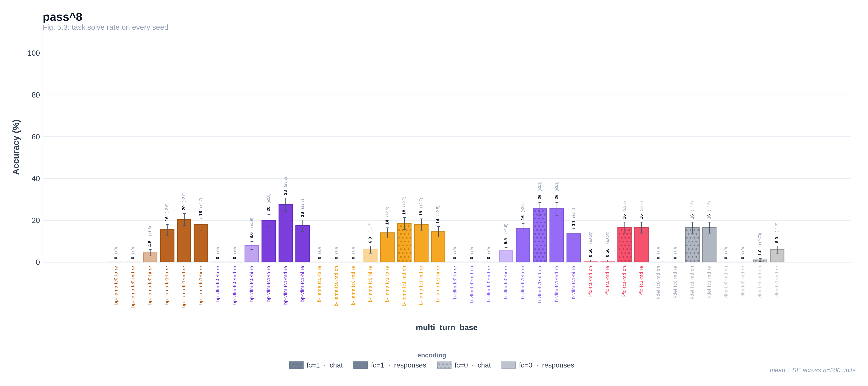The height and width of the screenshot is (386, 868).
Task: Click the 100 y-axis tick label
Action: coord(33,53)
